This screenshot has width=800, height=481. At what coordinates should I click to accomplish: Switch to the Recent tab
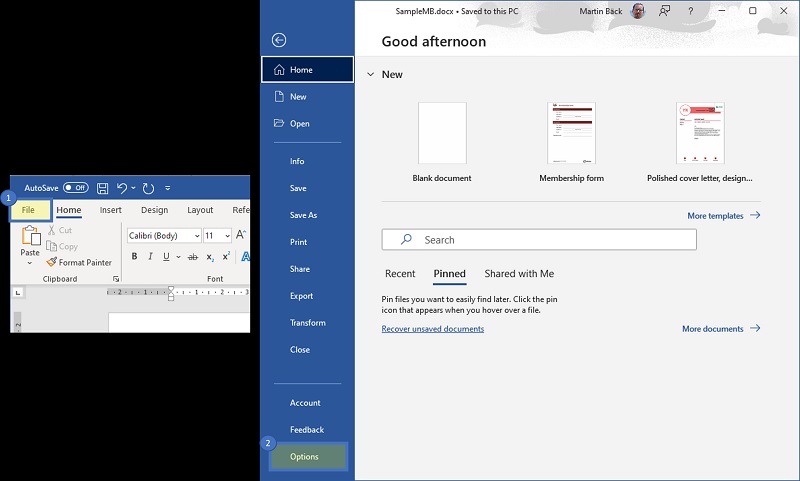[400, 274]
